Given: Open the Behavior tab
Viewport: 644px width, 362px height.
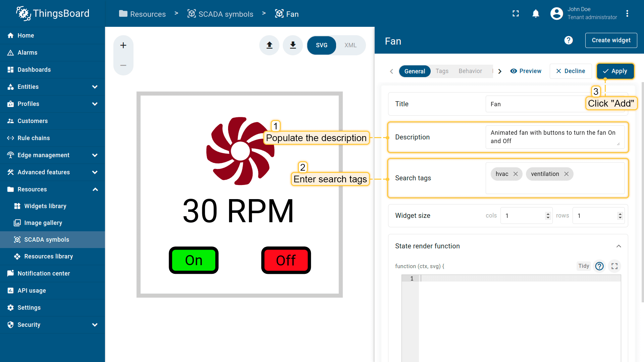Looking at the screenshot, I should tap(470, 71).
